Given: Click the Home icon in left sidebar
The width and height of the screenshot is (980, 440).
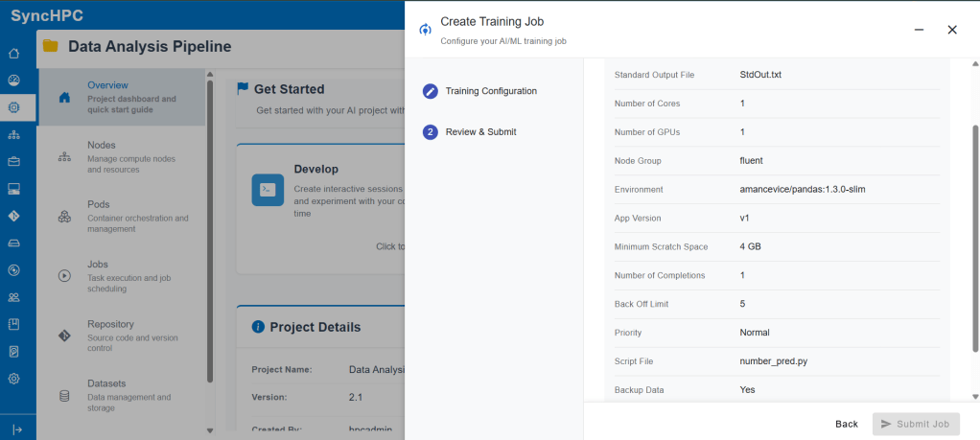Looking at the screenshot, I should (x=13, y=54).
